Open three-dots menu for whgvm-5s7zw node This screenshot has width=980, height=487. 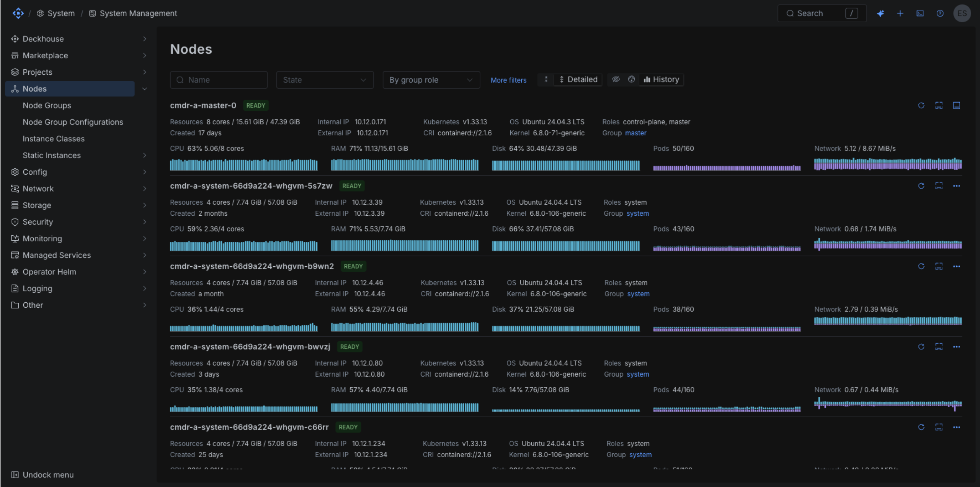tap(956, 186)
